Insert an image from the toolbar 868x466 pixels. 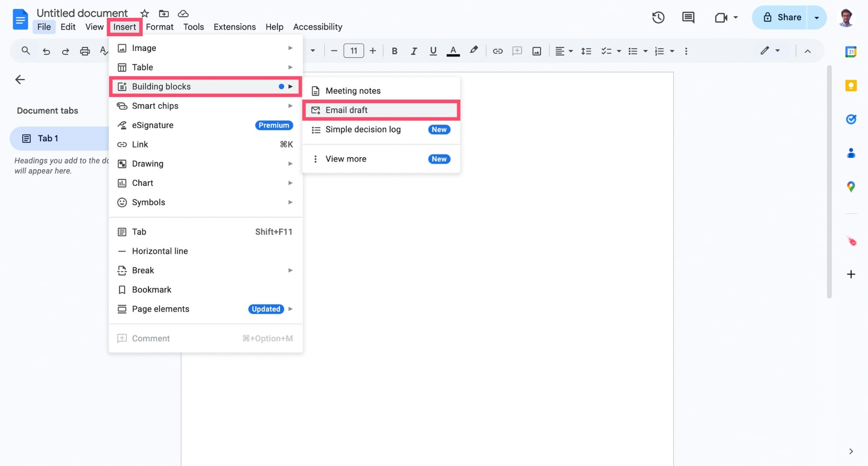(x=536, y=50)
